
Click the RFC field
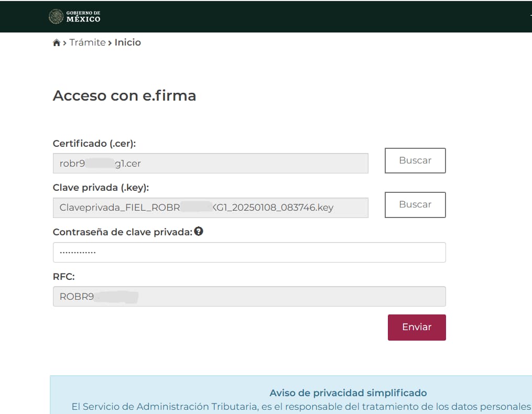[249, 297]
